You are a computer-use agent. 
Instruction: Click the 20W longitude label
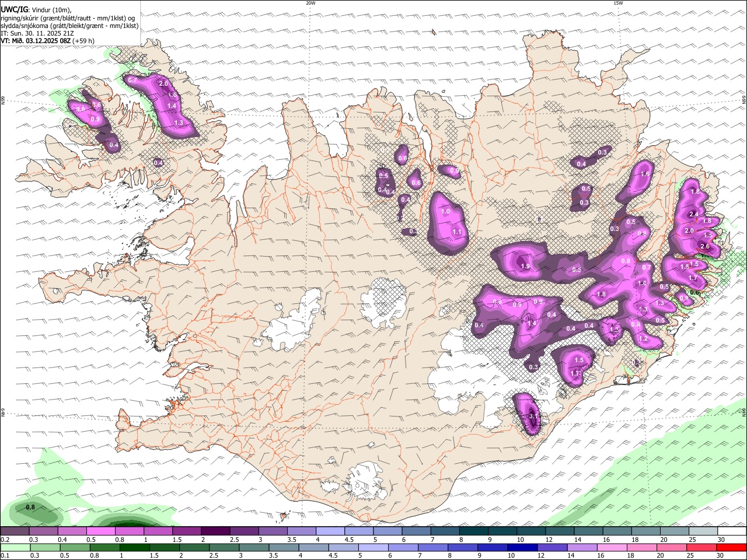310,3
